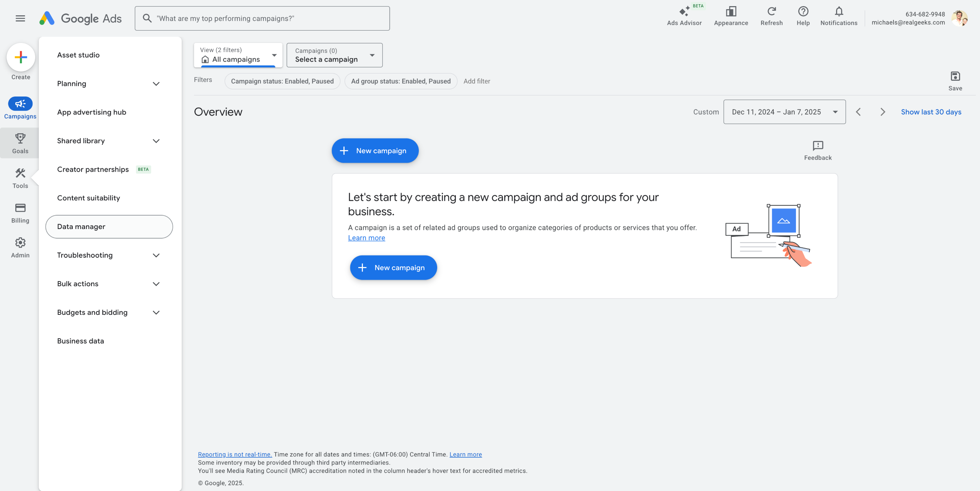Click New campaign button in the card
980x491 pixels.
pos(393,268)
